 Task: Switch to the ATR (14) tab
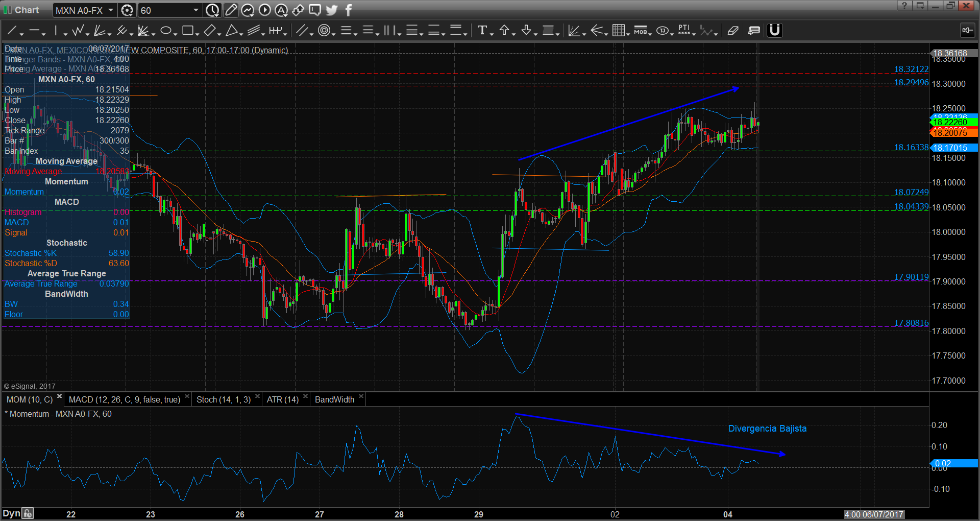tap(283, 399)
